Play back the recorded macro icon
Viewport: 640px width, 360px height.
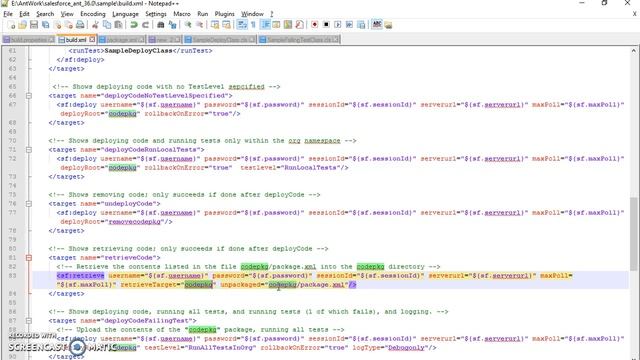click(x=338, y=25)
